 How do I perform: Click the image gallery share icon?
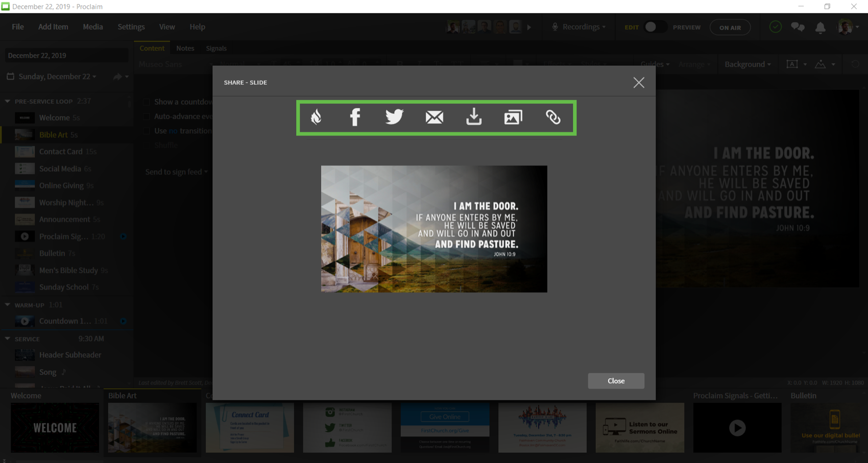[513, 117]
